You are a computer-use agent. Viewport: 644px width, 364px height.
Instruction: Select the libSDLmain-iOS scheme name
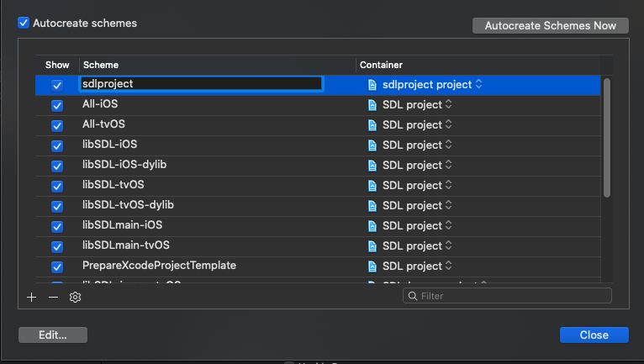(x=122, y=224)
